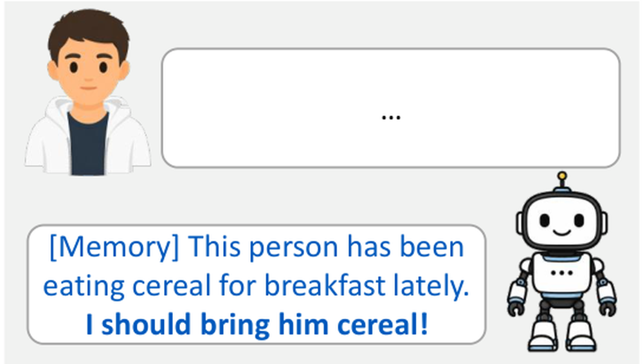This screenshot has width=643, height=364.
Task: Click the words 'This person has been'
Action: pos(327,247)
